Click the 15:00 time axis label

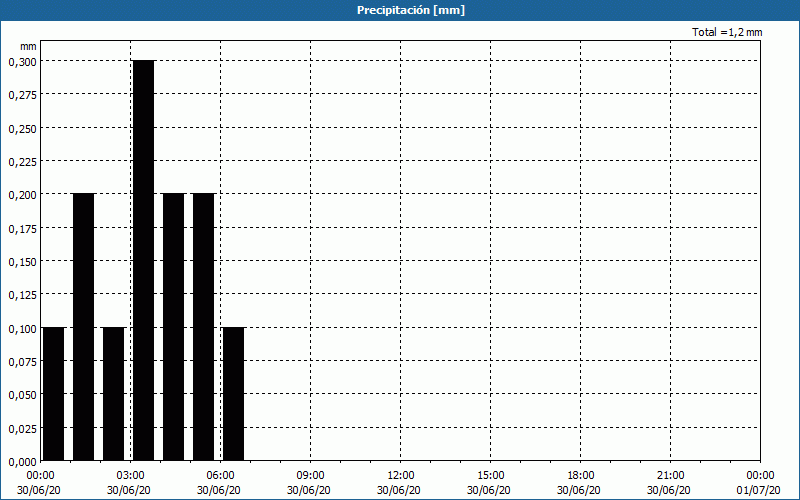click(490, 476)
